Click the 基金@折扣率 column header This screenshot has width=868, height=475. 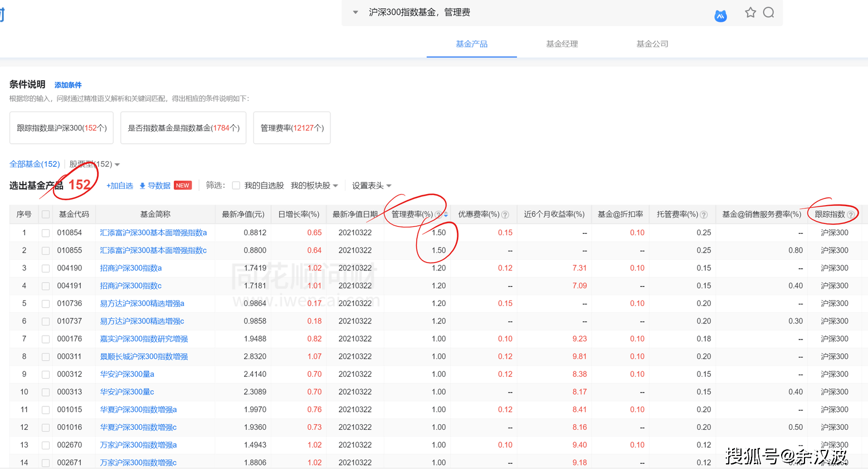tap(620, 214)
